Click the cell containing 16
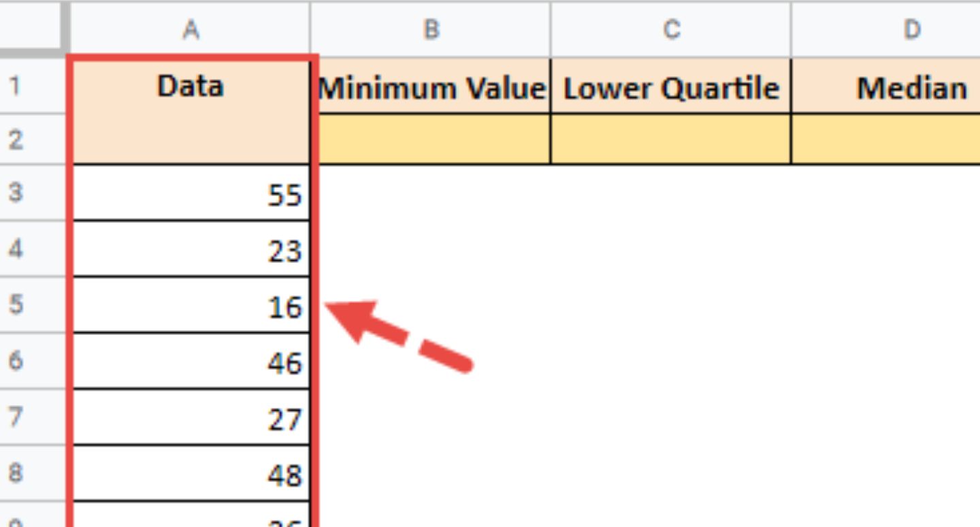This screenshot has height=527, width=980. tap(191, 306)
